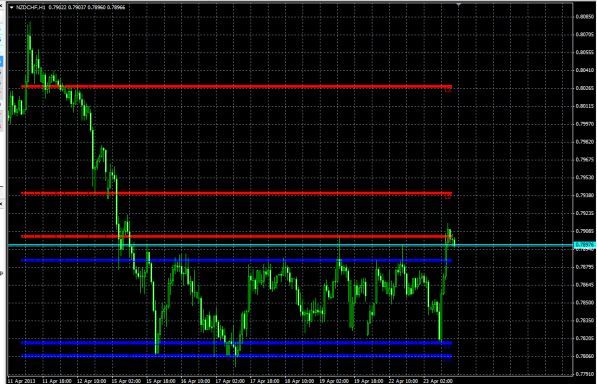The width and height of the screenshot is (597, 384).
Task: Select the lowest red line near 0.79085
Action: point(236,237)
